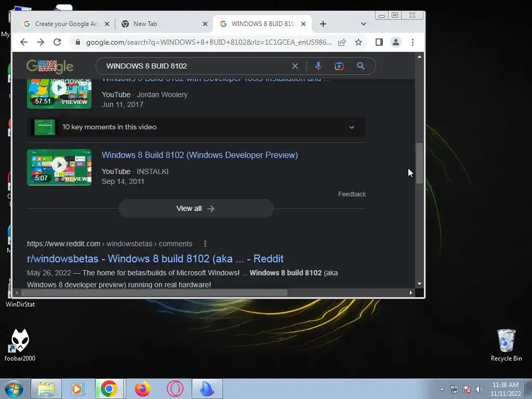Viewport: 532px width, 399px height.
Task: Open the Windows Start menu
Action: click(x=14, y=389)
